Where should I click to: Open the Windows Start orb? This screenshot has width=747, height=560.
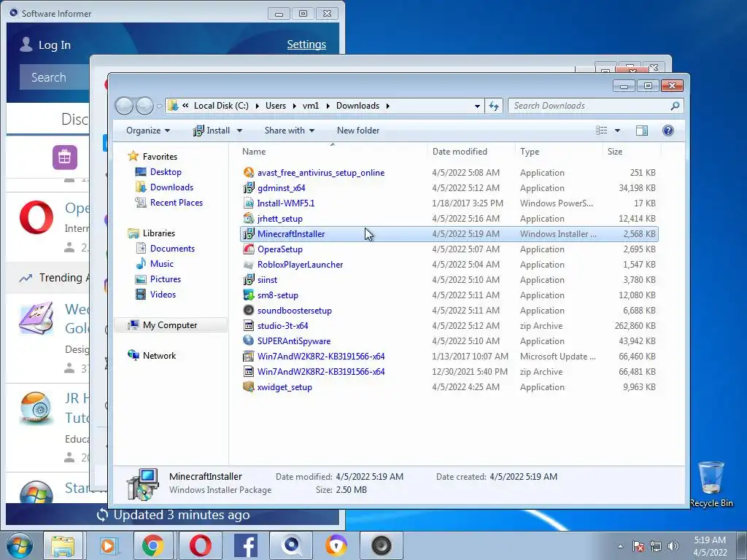20,545
